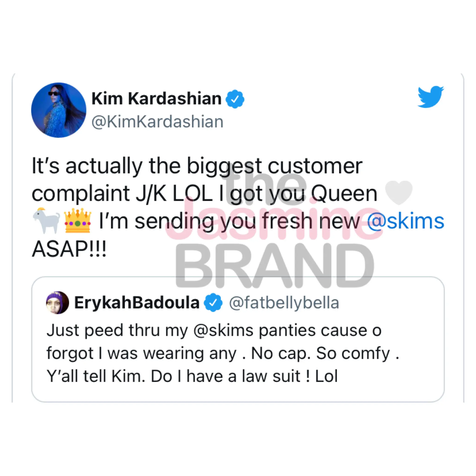Visit the @KimKardashian handle

pyautogui.click(x=157, y=122)
